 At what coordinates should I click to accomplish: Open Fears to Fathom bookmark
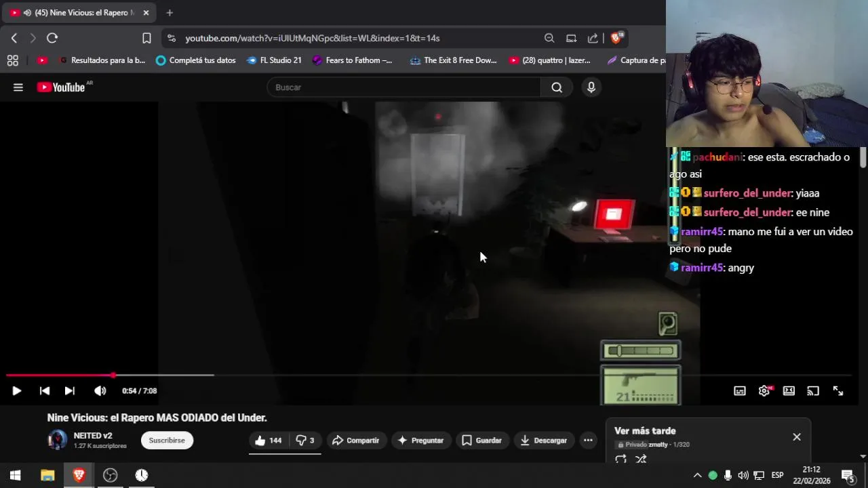[353, 60]
